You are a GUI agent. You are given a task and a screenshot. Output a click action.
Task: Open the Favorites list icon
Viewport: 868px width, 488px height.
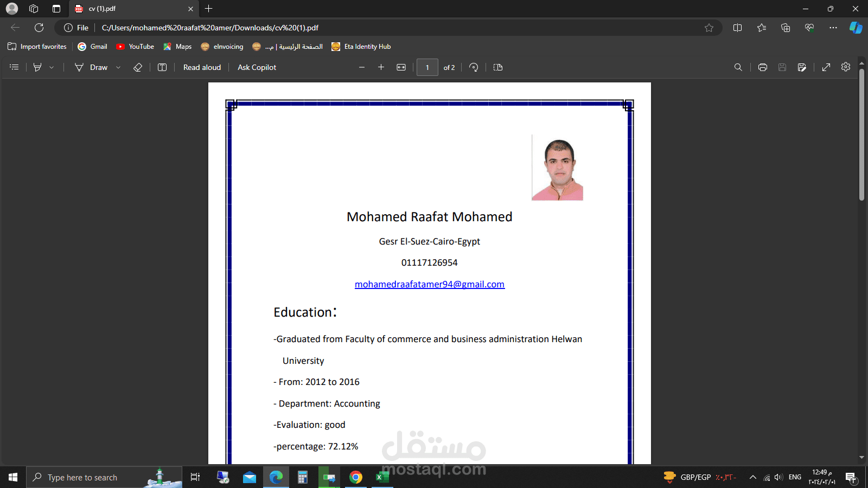click(x=762, y=28)
